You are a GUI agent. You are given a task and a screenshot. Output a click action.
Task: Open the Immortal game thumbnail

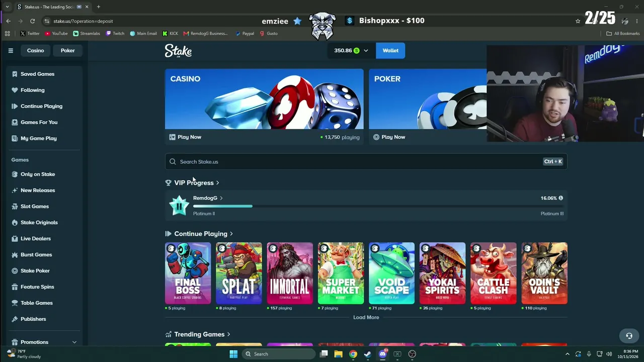290,273
